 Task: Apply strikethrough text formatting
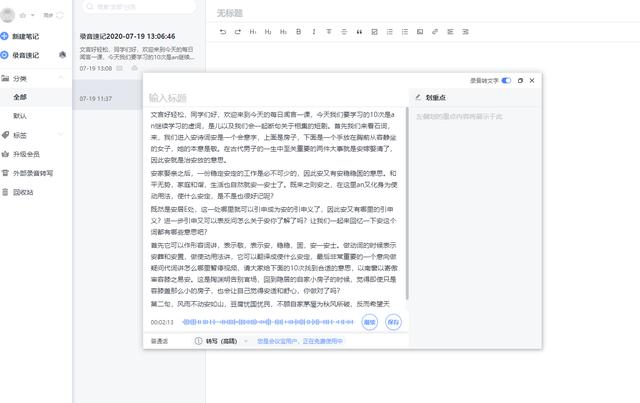pos(329,32)
